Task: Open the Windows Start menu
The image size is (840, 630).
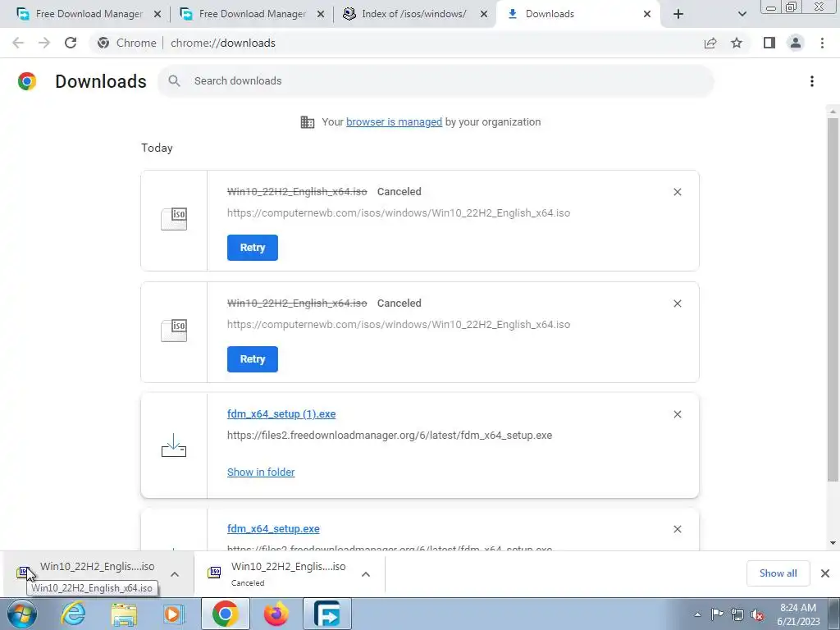Action: tap(22, 614)
